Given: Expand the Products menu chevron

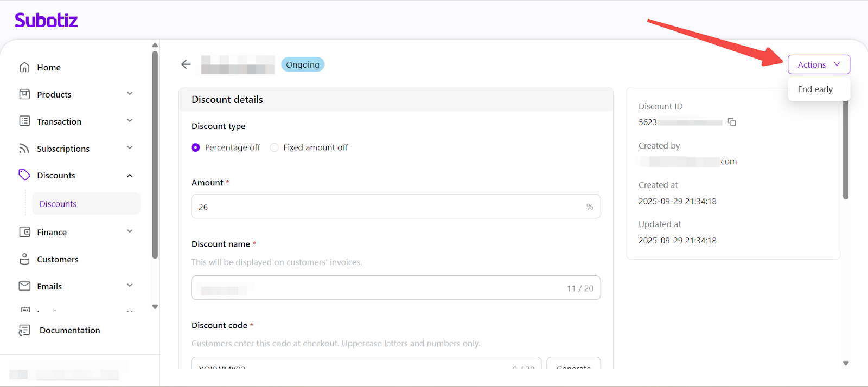Looking at the screenshot, I should 130,94.
